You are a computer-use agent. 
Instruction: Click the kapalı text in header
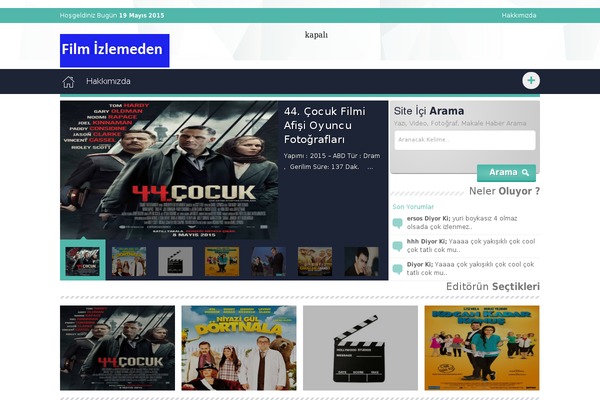coord(316,35)
